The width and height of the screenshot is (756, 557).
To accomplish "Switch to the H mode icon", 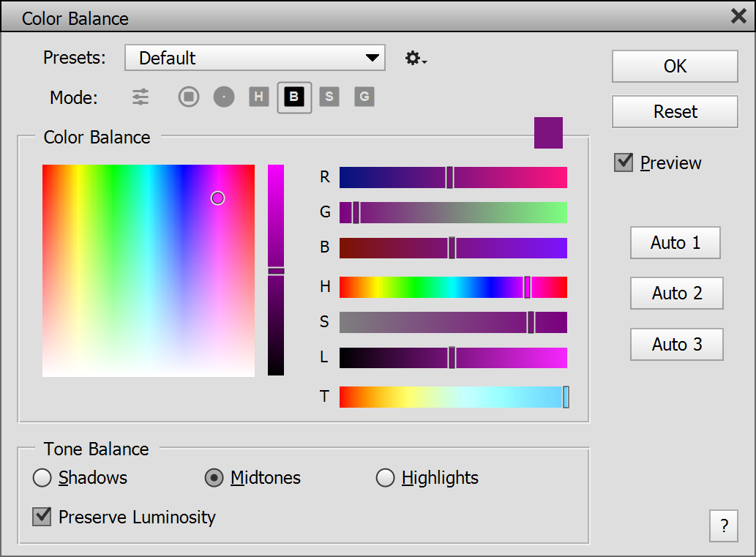I will [x=259, y=97].
